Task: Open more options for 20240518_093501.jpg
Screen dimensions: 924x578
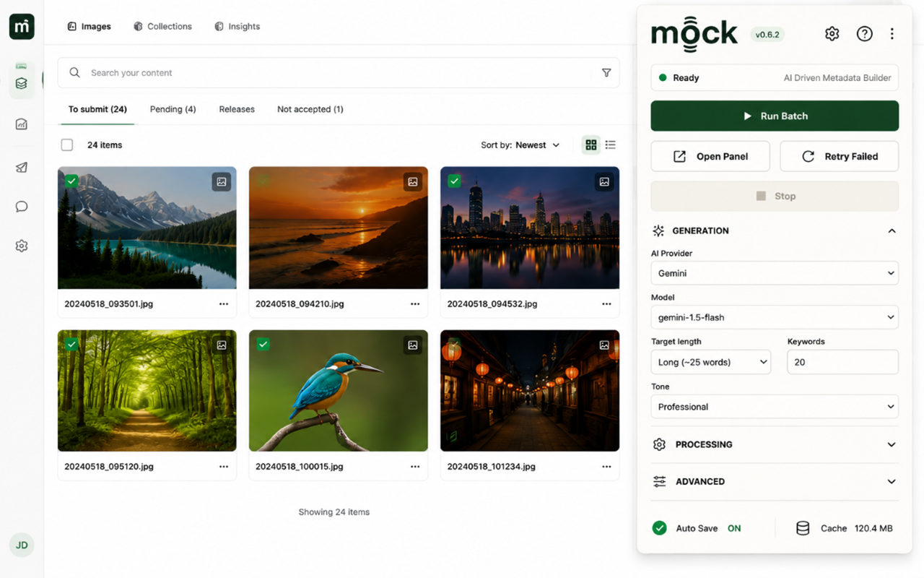Action: tap(224, 304)
